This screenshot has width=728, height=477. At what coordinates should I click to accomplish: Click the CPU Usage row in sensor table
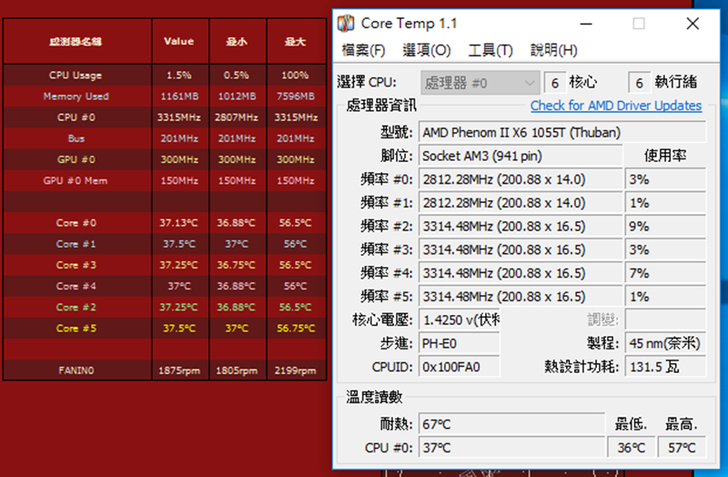click(x=165, y=75)
